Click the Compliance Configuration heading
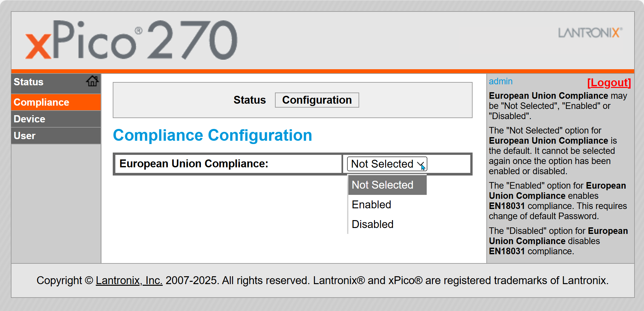Viewport: 644px width, 311px height. [212, 135]
